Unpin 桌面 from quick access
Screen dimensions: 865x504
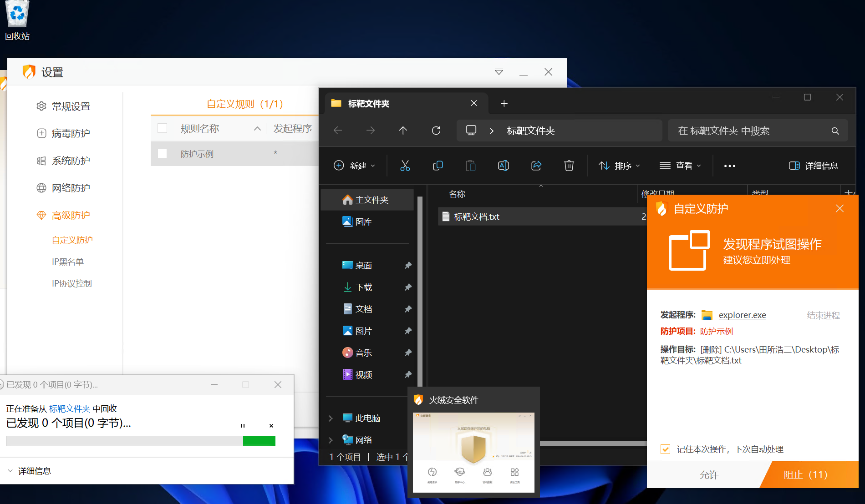click(x=408, y=265)
